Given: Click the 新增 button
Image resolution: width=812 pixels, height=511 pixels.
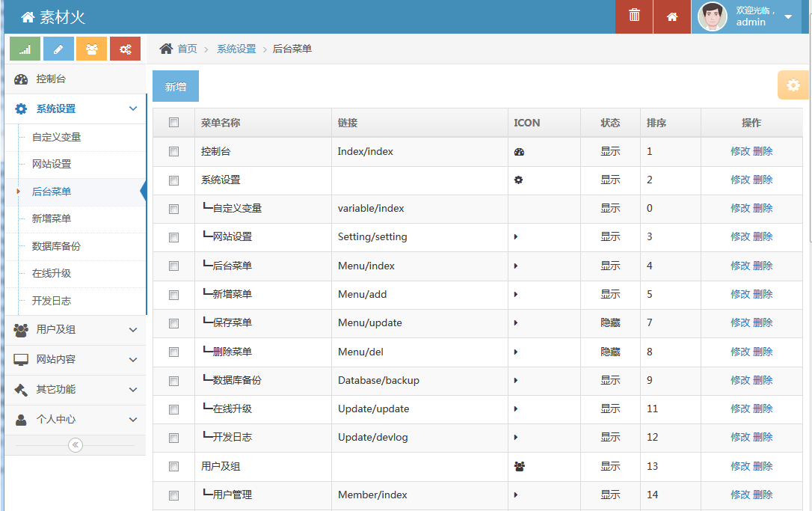Looking at the screenshot, I should (x=176, y=86).
